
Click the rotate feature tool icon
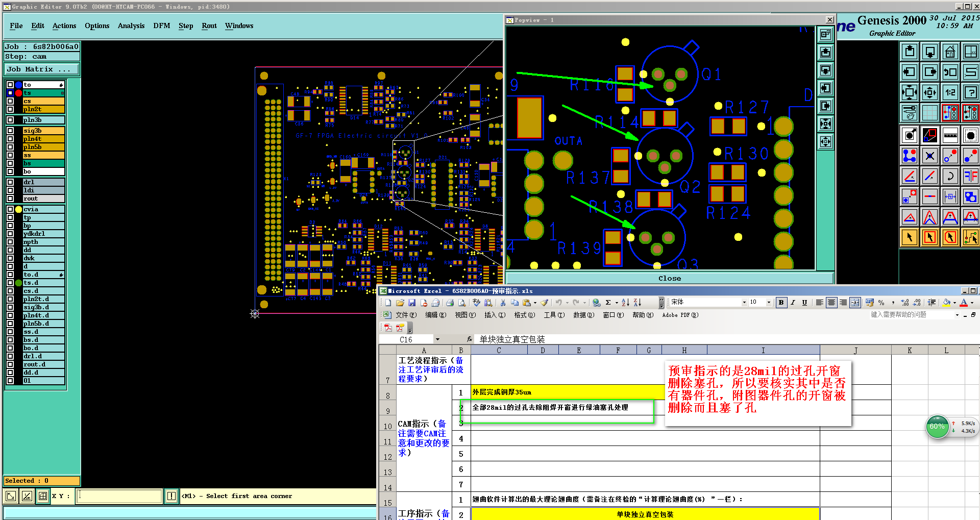(950, 177)
